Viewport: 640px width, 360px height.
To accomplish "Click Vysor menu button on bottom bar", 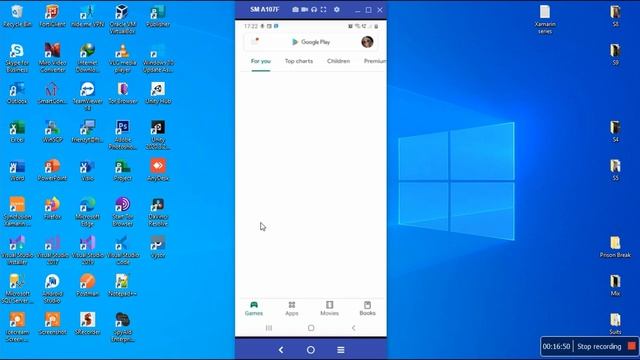I will click(x=341, y=350).
